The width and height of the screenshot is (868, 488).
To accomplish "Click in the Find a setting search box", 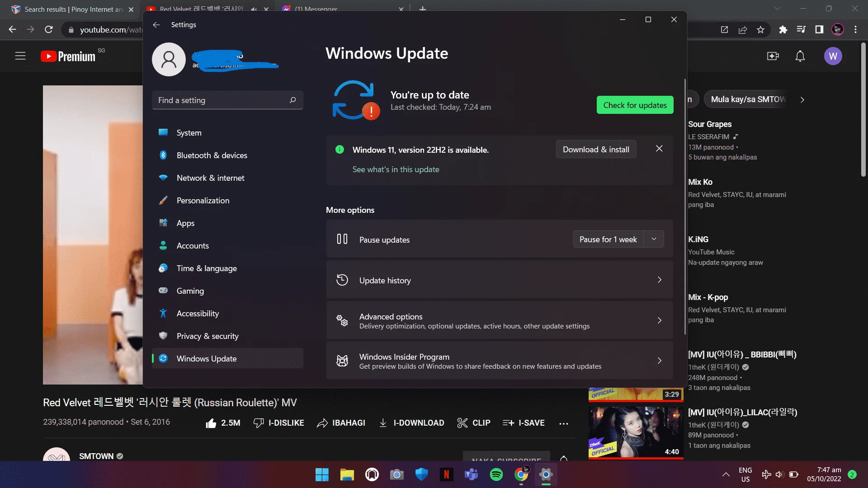I will click(227, 100).
